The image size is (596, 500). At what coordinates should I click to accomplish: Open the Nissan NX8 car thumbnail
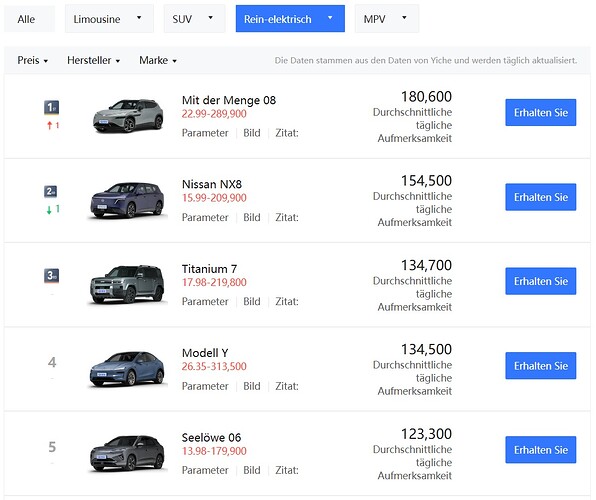pyautogui.click(x=127, y=200)
